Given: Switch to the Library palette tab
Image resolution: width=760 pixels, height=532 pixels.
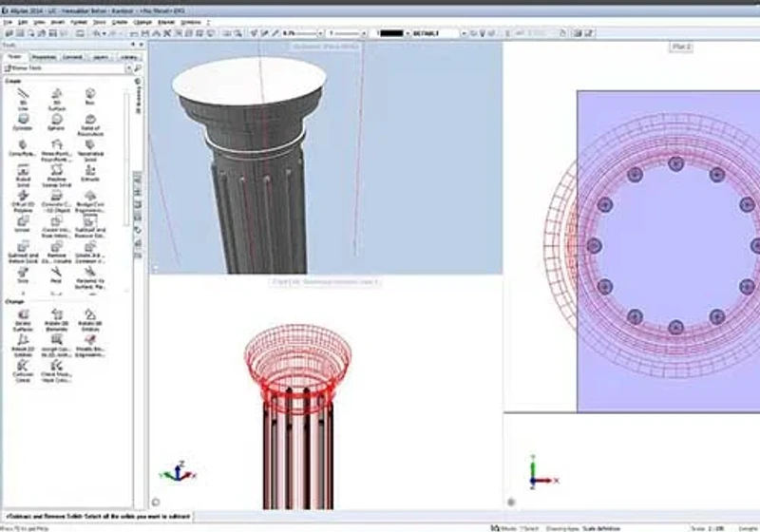Looking at the screenshot, I should (x=129, y=57).
